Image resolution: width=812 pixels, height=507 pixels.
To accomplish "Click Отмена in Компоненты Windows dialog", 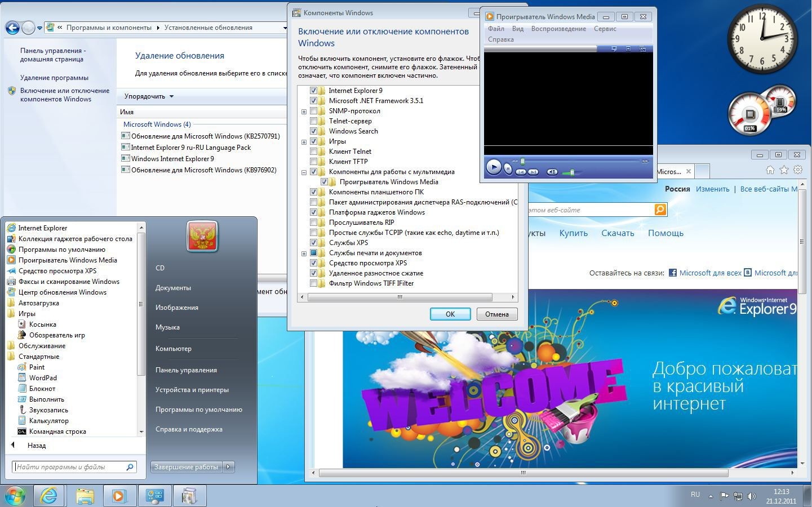I will click(497, 314).
